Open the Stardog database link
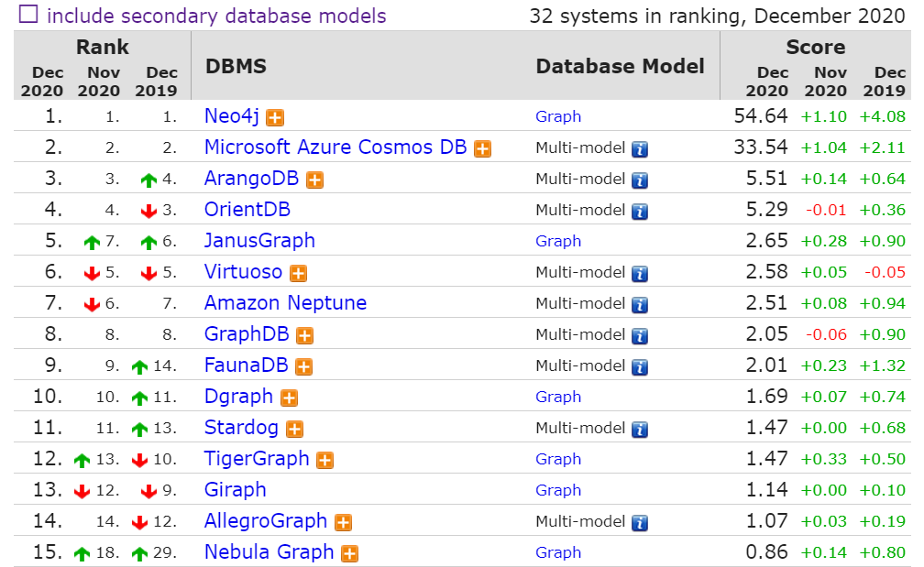 click(x=241, y=428)
